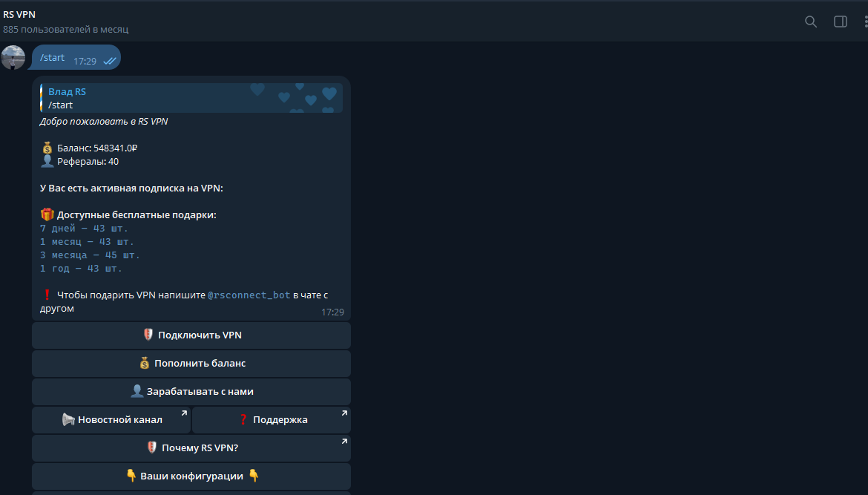Copy the '3 месяца — 45 шт.' line
Viewport: 868px width, 495px height.
(90, 255)
